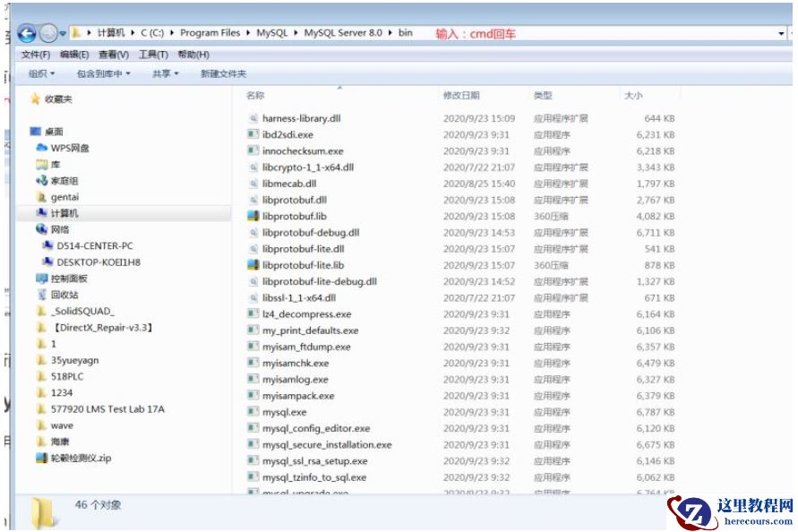This screenshot has width=798, height=532.
Task: Click 新建文件夹 toolbar button
Action: 223,73
